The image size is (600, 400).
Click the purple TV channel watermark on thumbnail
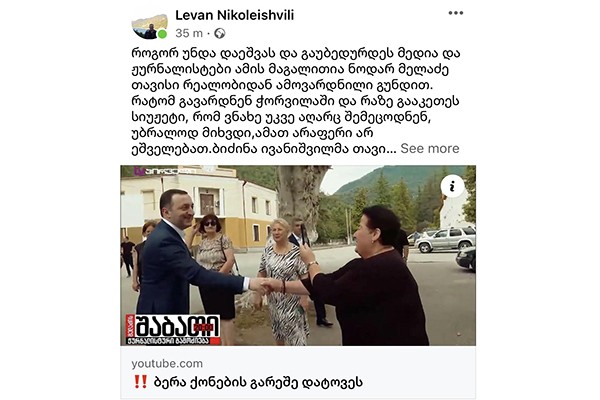[x=165, y=171]
